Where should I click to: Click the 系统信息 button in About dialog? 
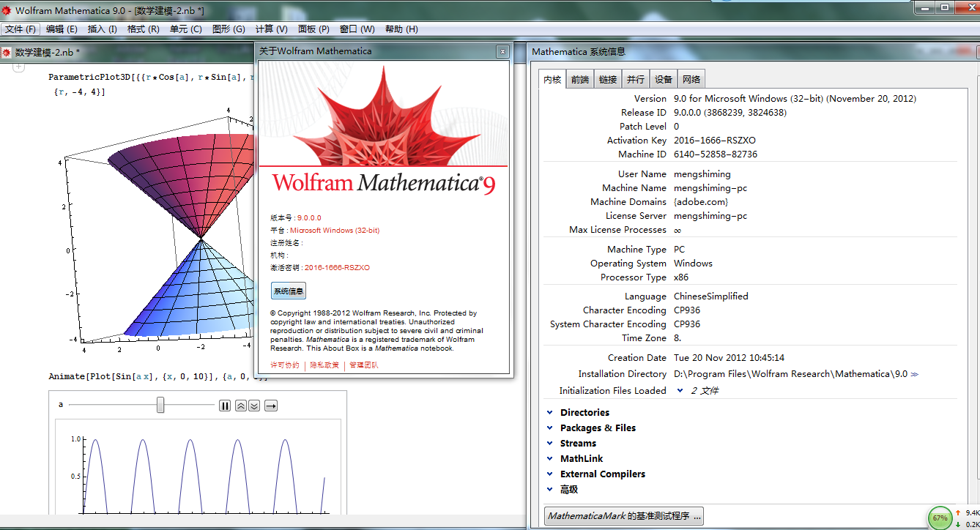pos(289,291)
